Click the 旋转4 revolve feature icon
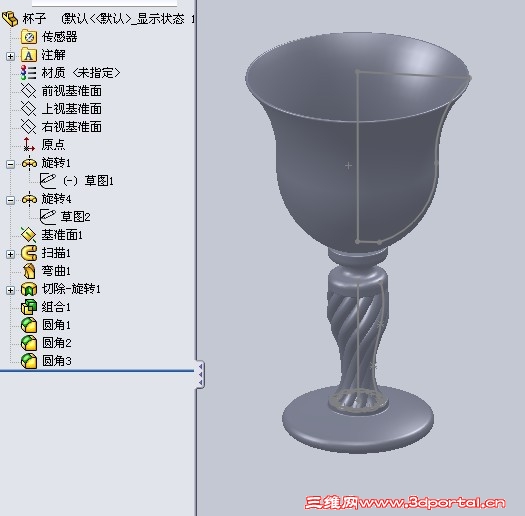The height and width of the screenshot is (516, 525). (x=29, y=199)
